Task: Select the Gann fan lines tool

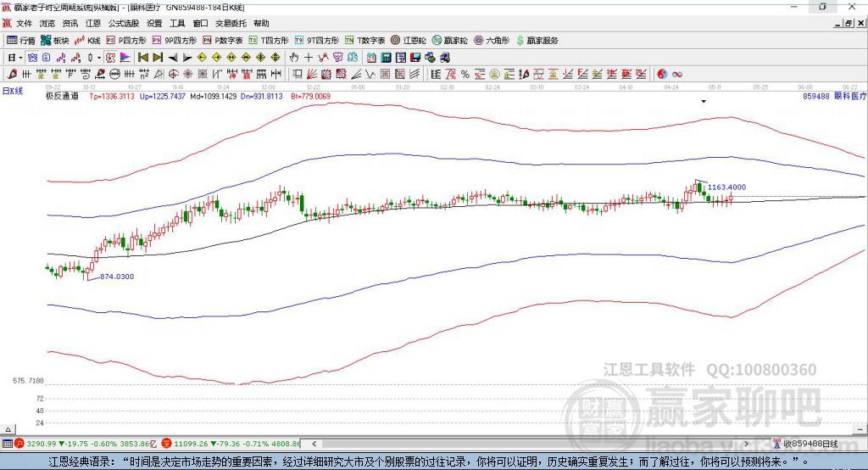Action: click(x=312, y=75)
